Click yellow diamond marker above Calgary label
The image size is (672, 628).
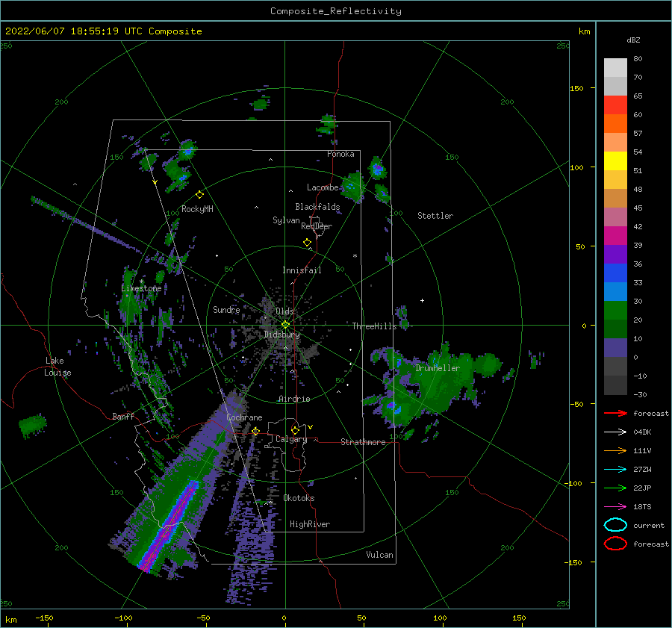(x=295, y=430)
